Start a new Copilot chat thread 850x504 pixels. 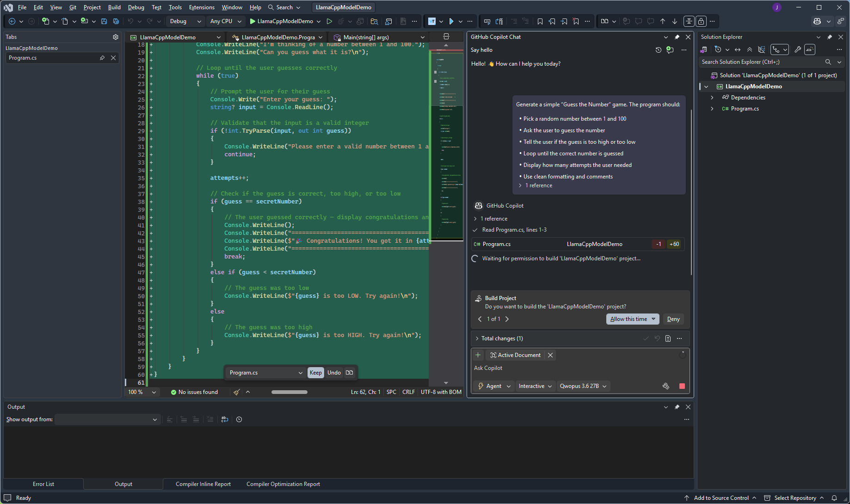(670, 50)
